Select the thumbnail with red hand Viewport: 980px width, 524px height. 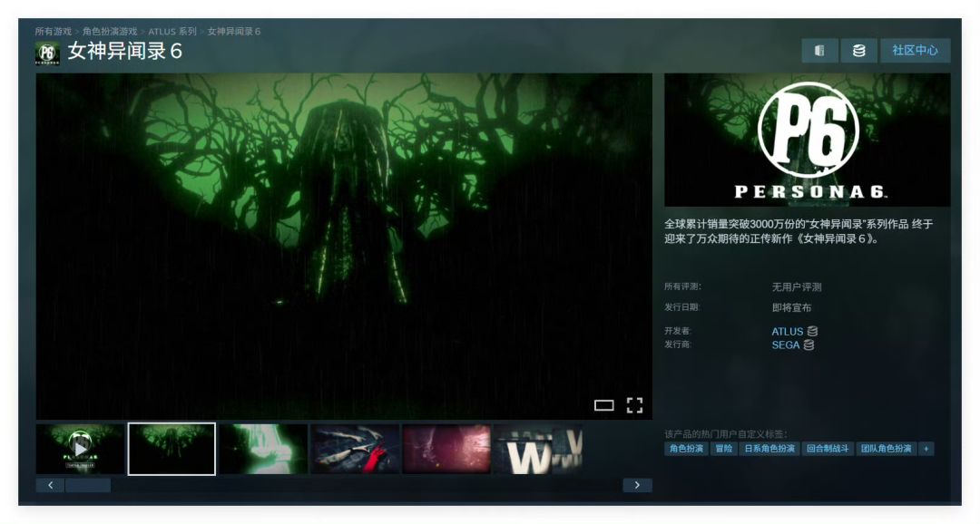[x=355, y=449]
